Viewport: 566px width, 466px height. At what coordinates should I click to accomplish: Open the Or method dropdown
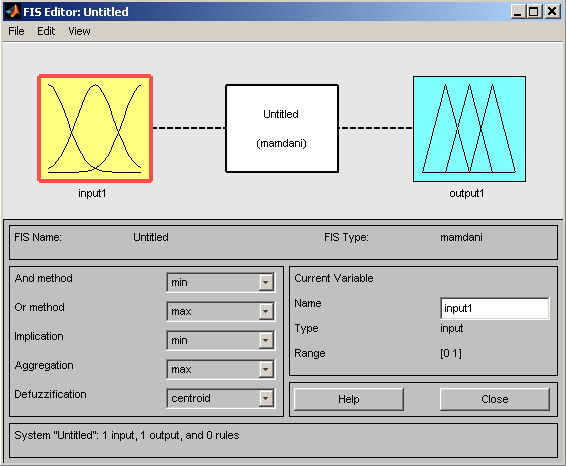(221, 311)
